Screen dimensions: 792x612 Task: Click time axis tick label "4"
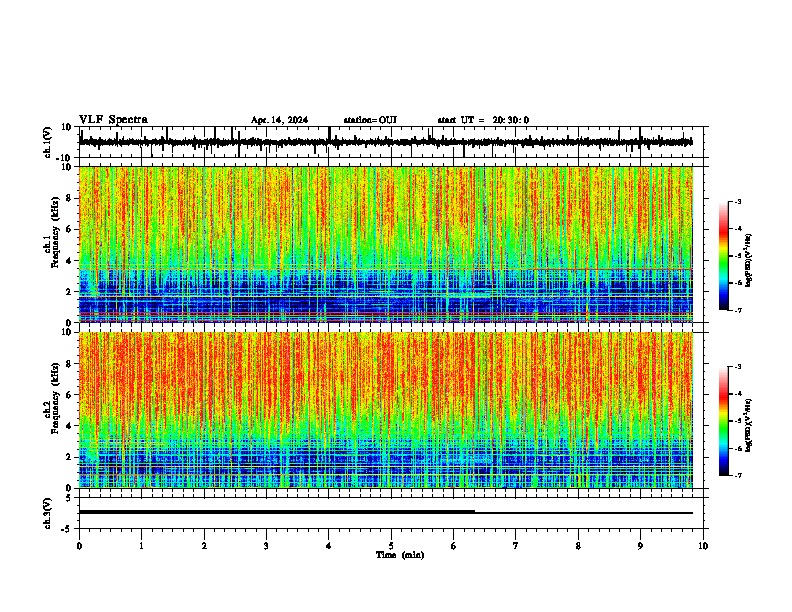pos(329,546)
